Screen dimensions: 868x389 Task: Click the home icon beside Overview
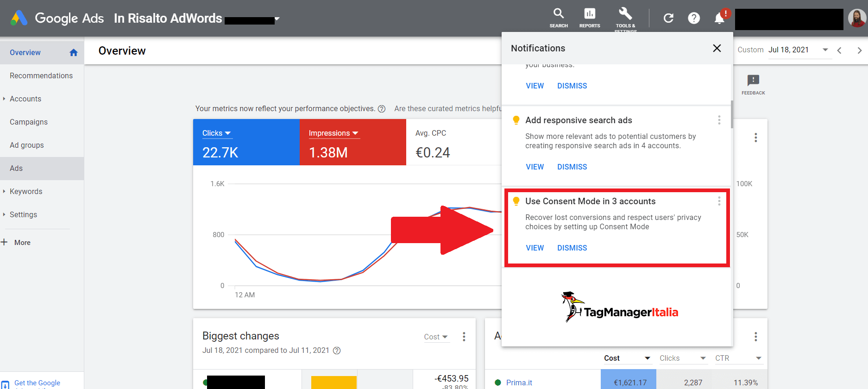73,52
